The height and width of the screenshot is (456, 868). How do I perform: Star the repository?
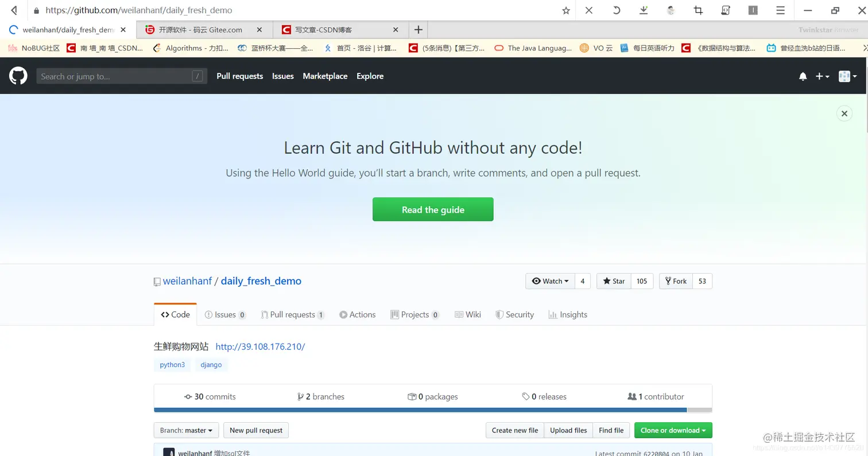tap(614, 281)
